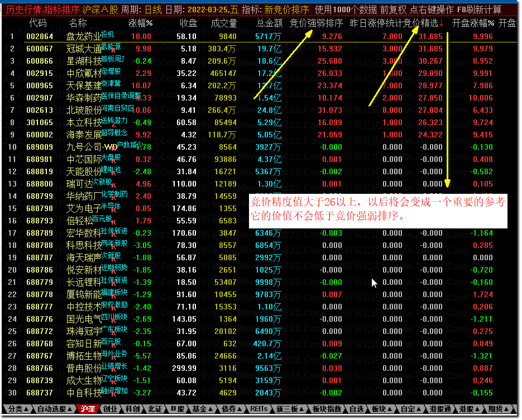Switch to the 创业 tab
The image size is (522, 420).
111,409
